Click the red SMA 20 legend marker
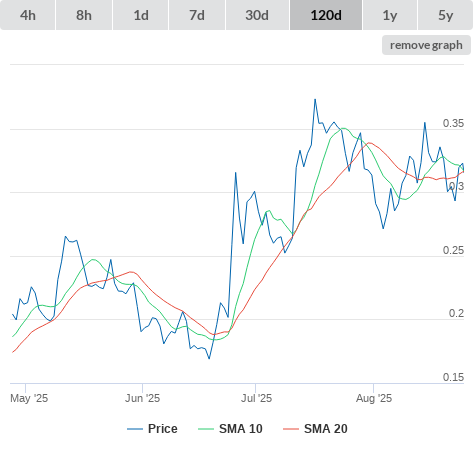474x455 pixels. (x=291, y=429)
